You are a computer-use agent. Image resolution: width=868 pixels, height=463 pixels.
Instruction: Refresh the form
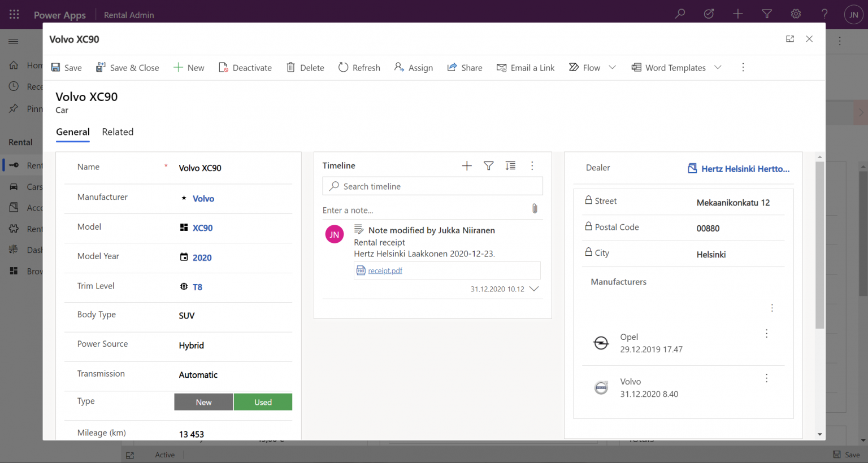coord(359,68)
